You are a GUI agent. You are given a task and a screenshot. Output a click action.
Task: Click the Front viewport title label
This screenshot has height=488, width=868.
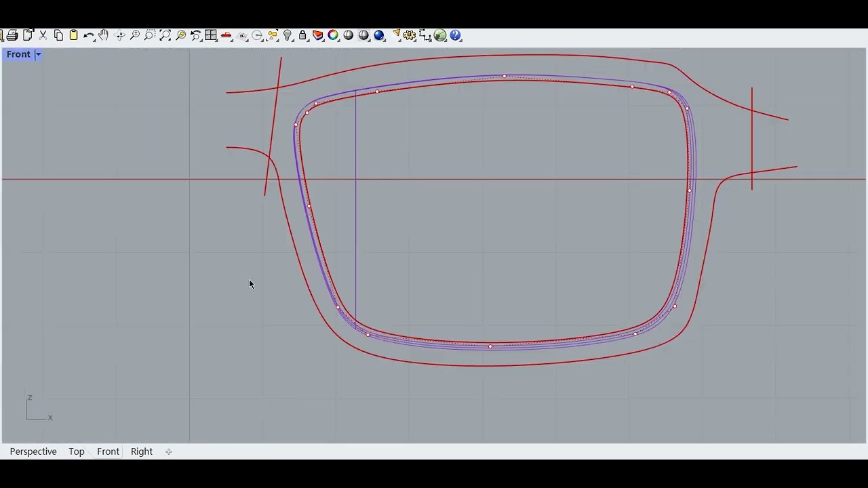18,54
